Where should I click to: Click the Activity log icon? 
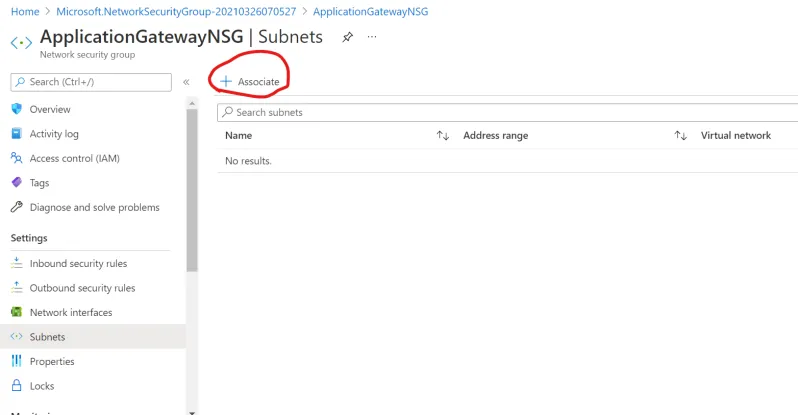[17, 133]
